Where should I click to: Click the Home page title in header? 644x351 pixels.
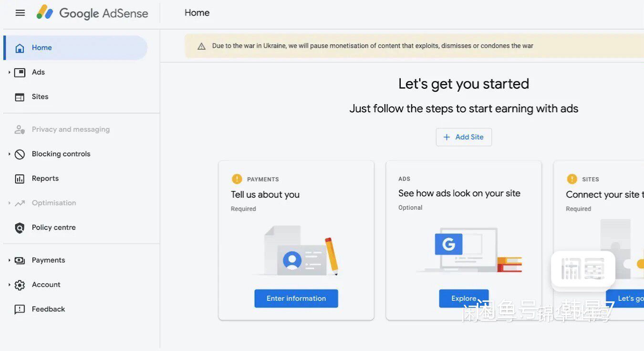197,13
